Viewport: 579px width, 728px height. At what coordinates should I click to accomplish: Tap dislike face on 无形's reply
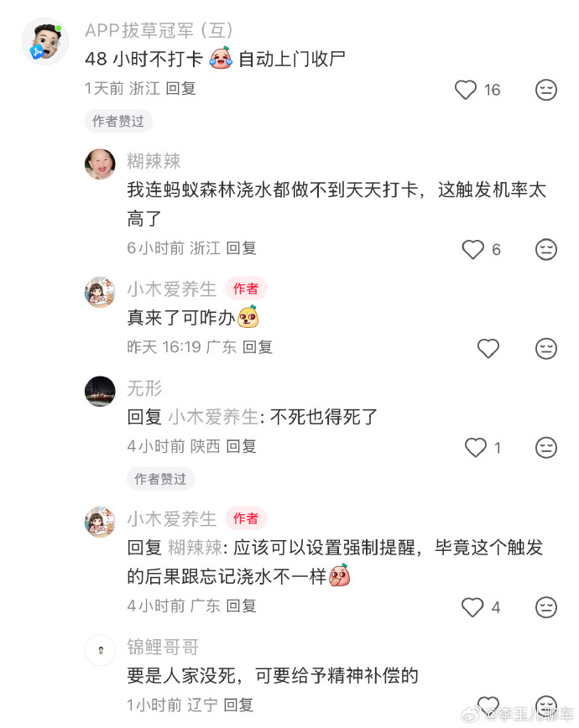pyautogui.click(x=546, y=448)
